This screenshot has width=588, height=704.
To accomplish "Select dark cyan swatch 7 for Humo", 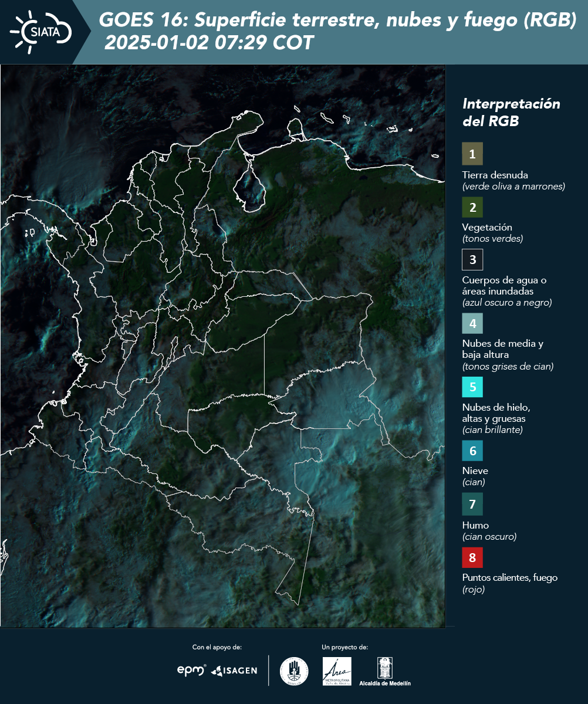I will [472, 504].
